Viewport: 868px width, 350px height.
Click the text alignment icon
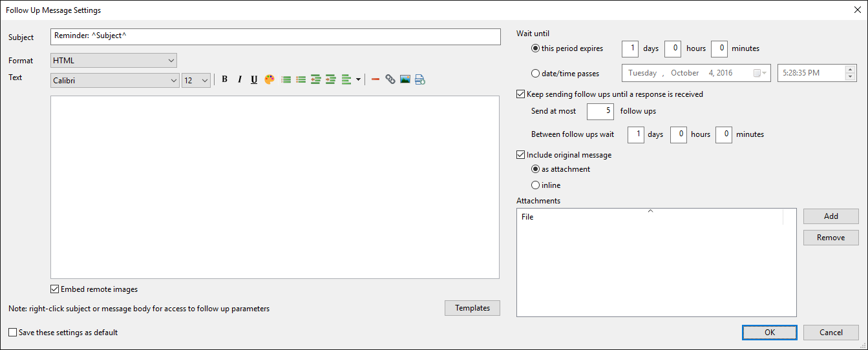tap(346, 79)
